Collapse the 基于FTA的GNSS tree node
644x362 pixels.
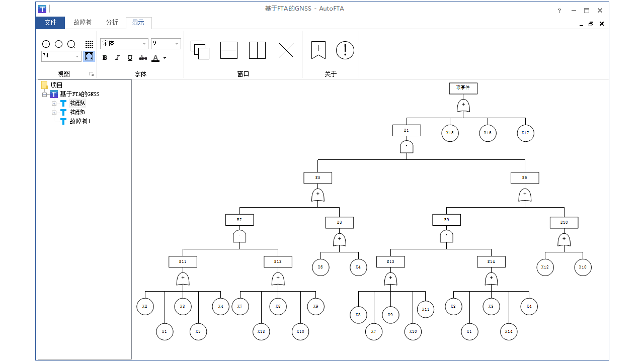click(x=44, y=94)
